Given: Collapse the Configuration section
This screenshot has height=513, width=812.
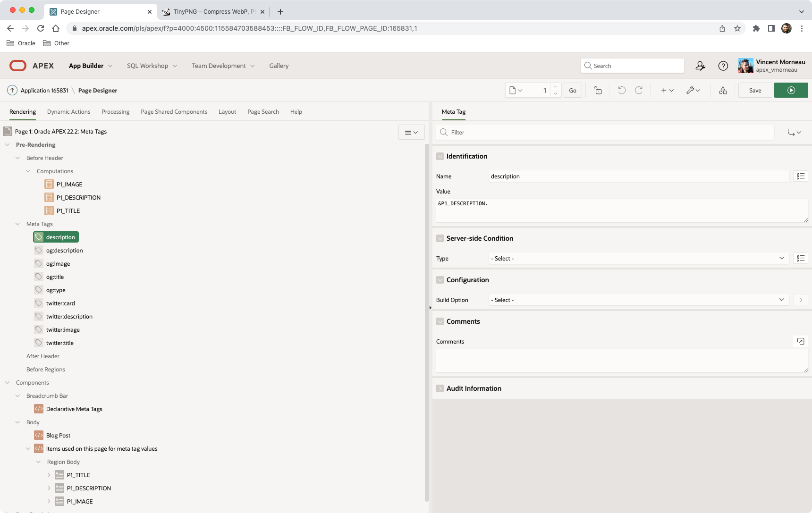Looking at the screenshot, I should (440, 280).
